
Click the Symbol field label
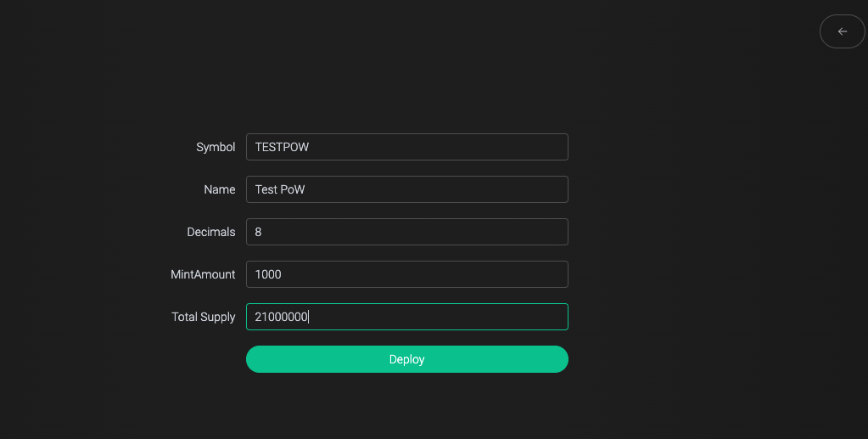[216, 147]
